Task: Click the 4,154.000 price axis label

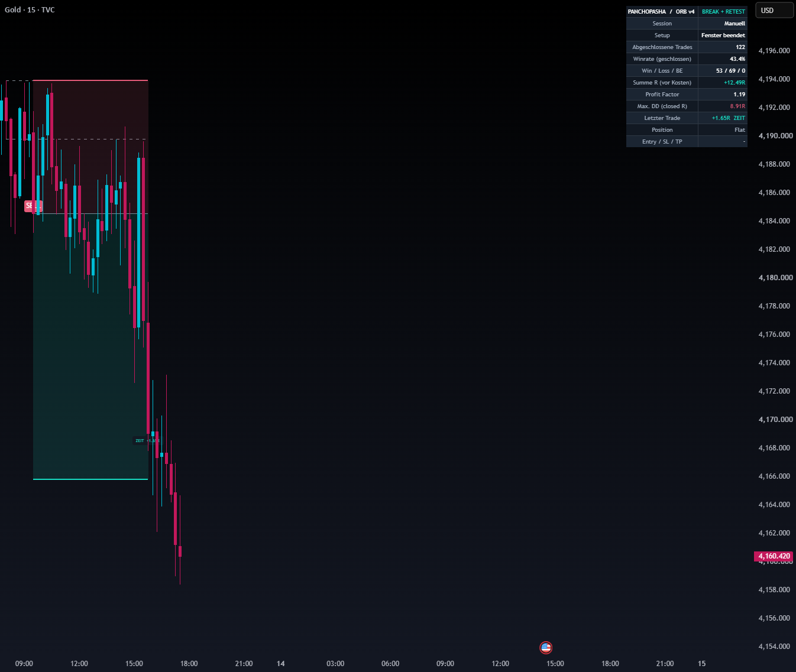Action: pyautogui.click(x=774, y=647)
